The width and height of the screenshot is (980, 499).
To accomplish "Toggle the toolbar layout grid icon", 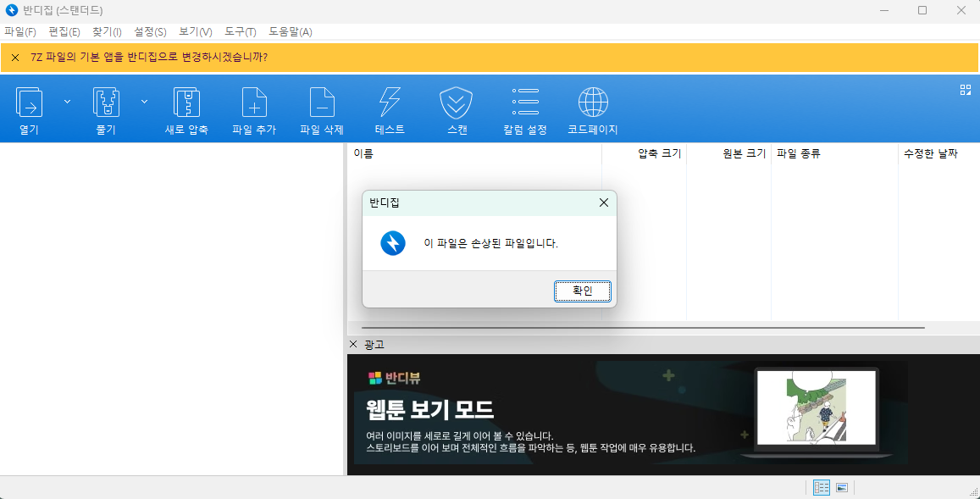I will pyautogui.click(x=966, y=90).
